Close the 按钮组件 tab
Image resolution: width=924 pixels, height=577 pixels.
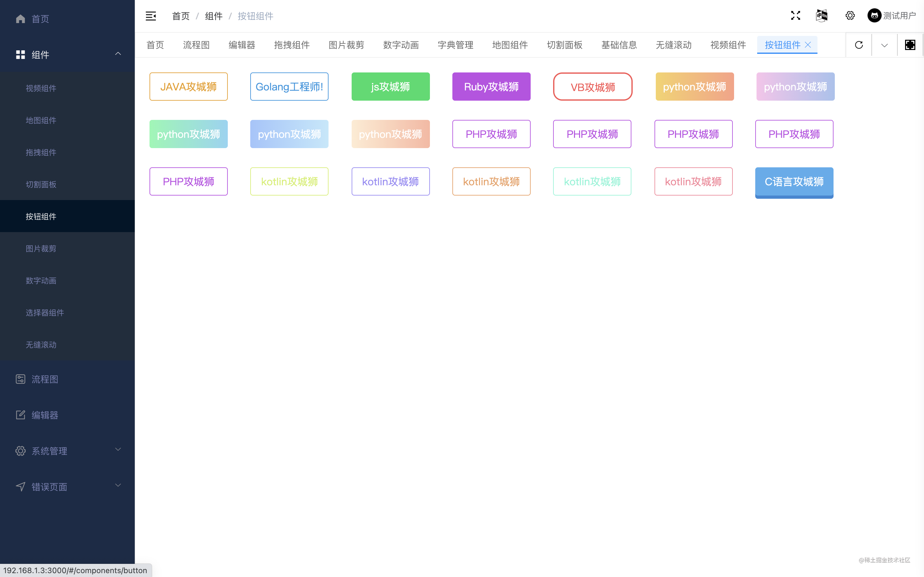[x=808, y=45]
